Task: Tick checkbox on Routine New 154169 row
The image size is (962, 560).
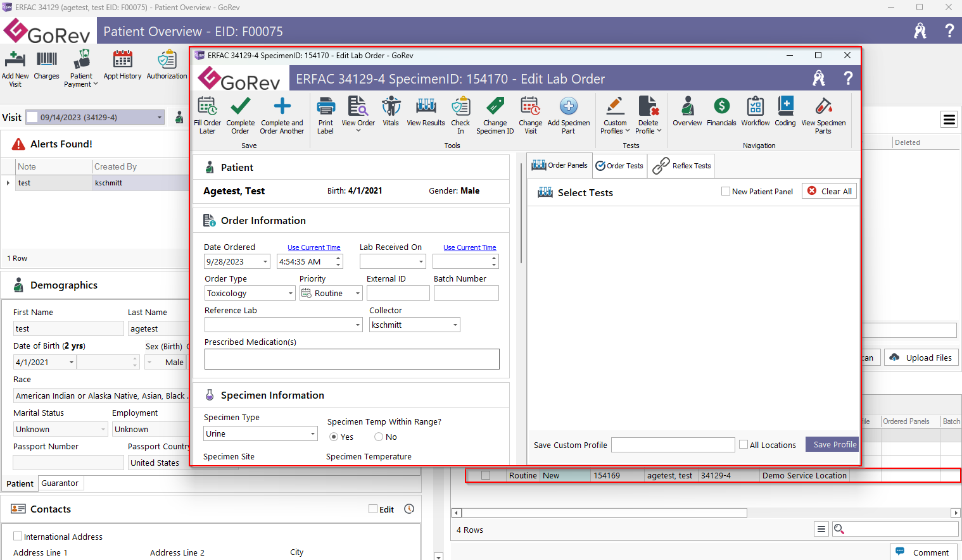Action: click(x=486, y=475)
